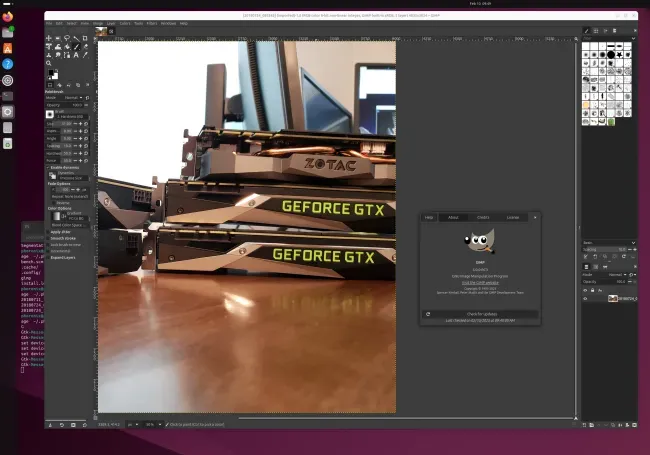Click the refresh icon beside Check for updates

[428, 314]
